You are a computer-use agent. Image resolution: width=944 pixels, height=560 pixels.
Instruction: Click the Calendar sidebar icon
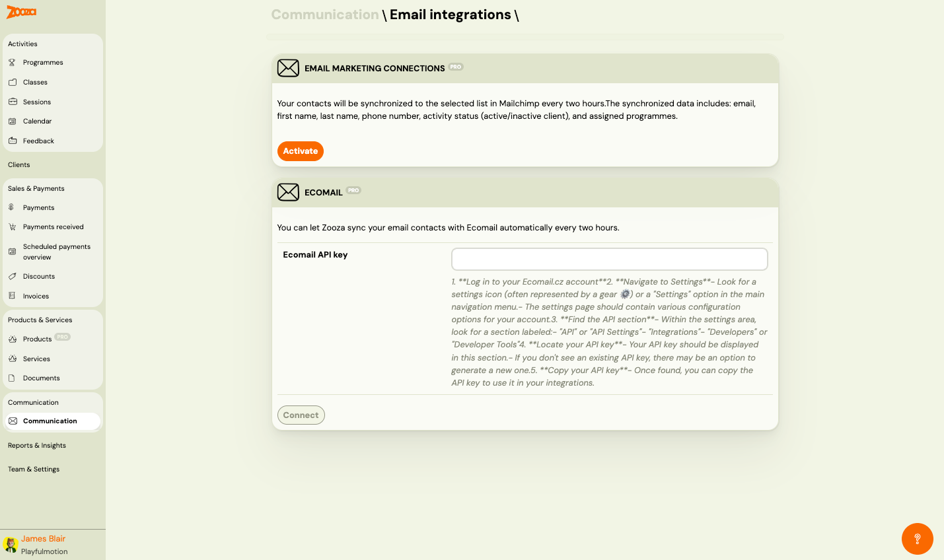pyautogui.click(x=12, y=121)
